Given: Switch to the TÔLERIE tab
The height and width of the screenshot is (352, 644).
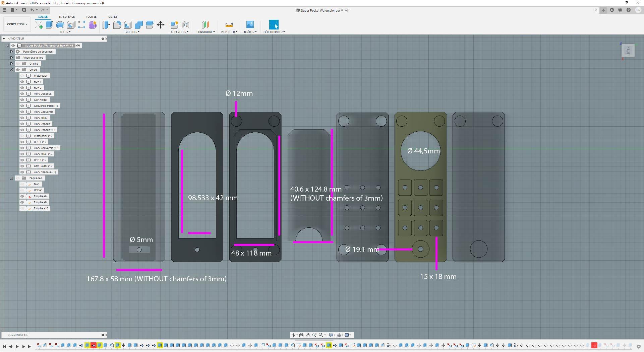Looking at the screenshot, I should [91, 16].
